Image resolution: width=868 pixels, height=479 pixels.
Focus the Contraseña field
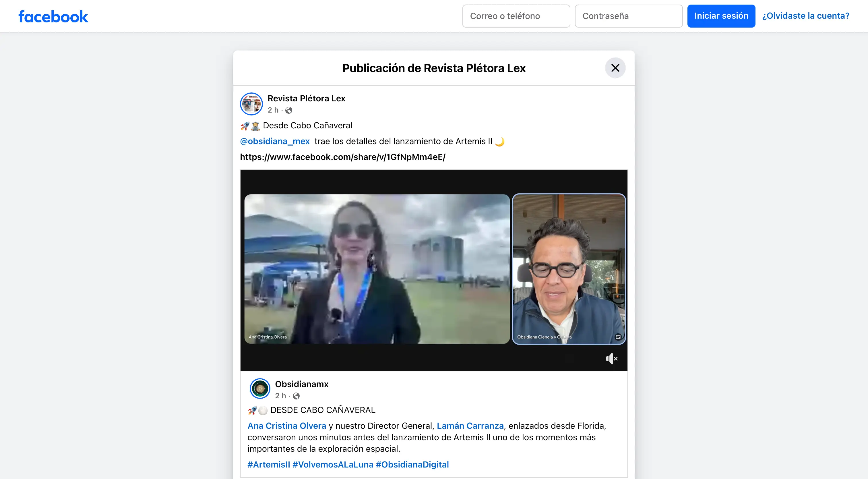[x=628, y=16]
